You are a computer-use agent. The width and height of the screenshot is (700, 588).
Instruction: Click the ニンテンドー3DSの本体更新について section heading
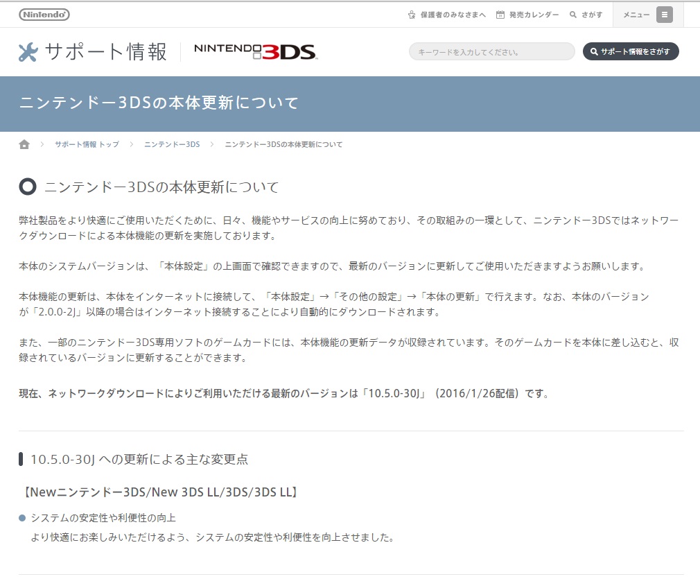tap(161, 187)
